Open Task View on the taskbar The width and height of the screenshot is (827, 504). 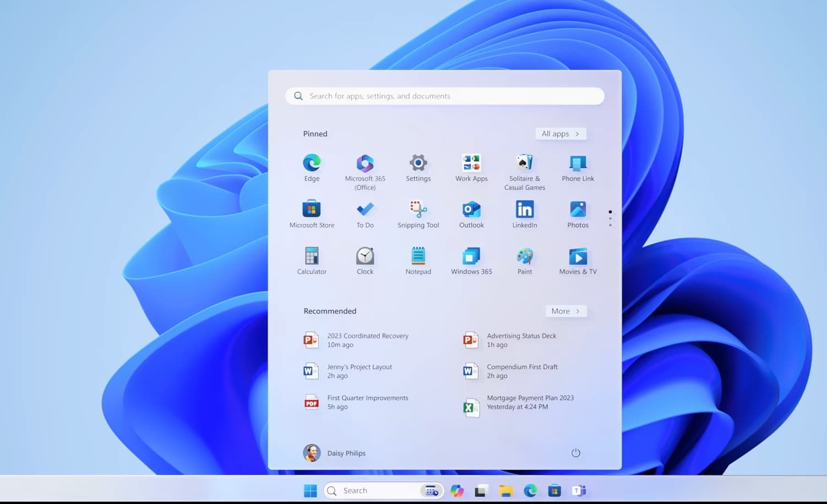(x=481, y=491)
